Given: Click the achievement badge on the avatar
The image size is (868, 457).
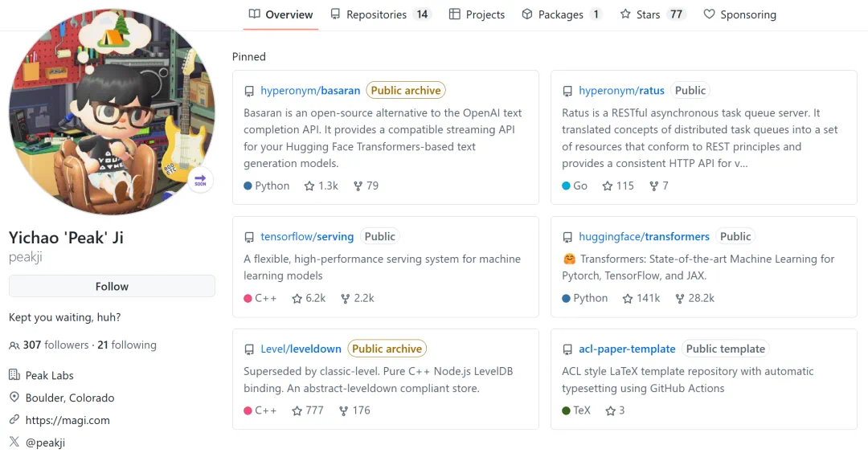Looking at the screenshot, I should click(200, 180).
